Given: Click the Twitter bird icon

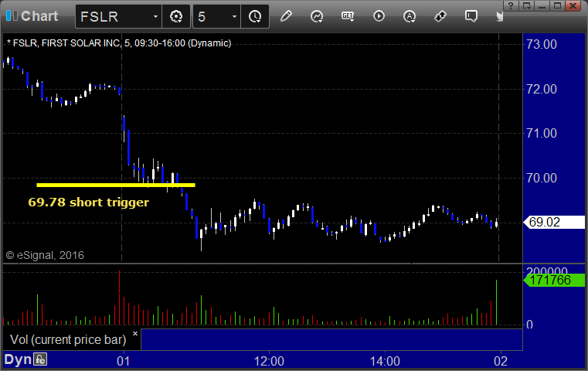Looking at the screenshot, I should point(499,16).
